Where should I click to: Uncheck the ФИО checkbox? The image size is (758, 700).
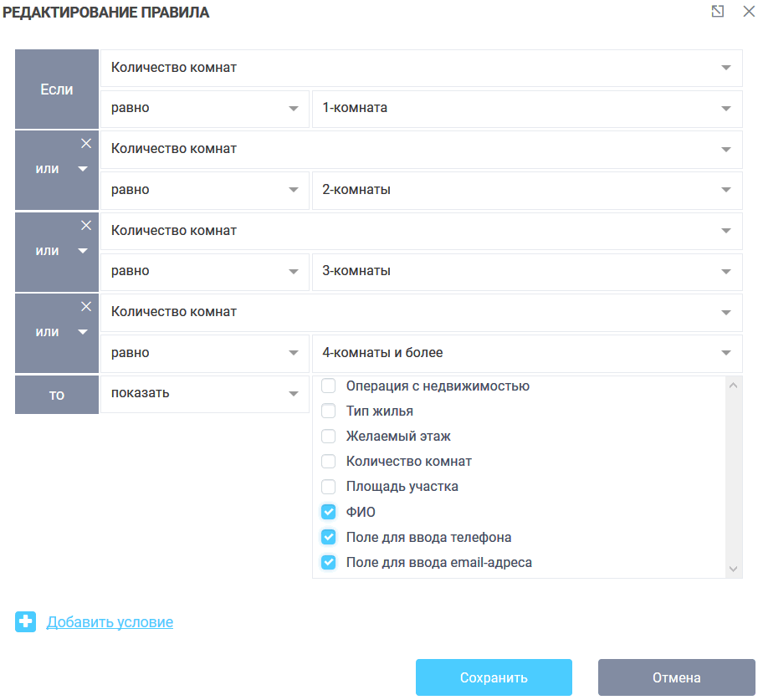pos(329,512)
